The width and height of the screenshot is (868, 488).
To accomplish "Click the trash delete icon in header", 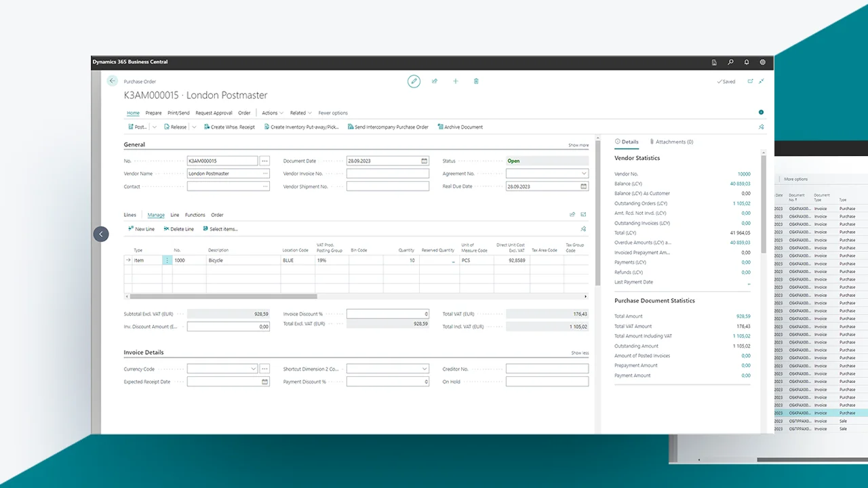I will click(x=476, y=81).
